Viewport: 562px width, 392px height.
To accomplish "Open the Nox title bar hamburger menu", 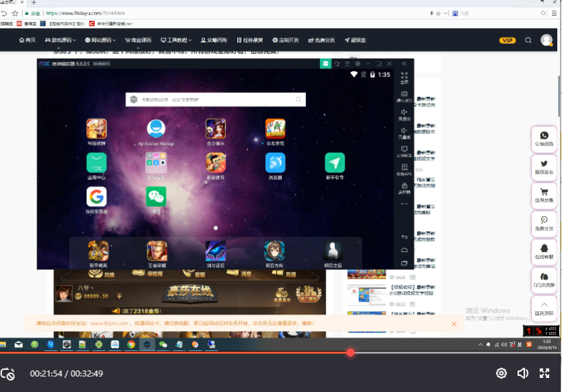I will [x=347, y=63].
